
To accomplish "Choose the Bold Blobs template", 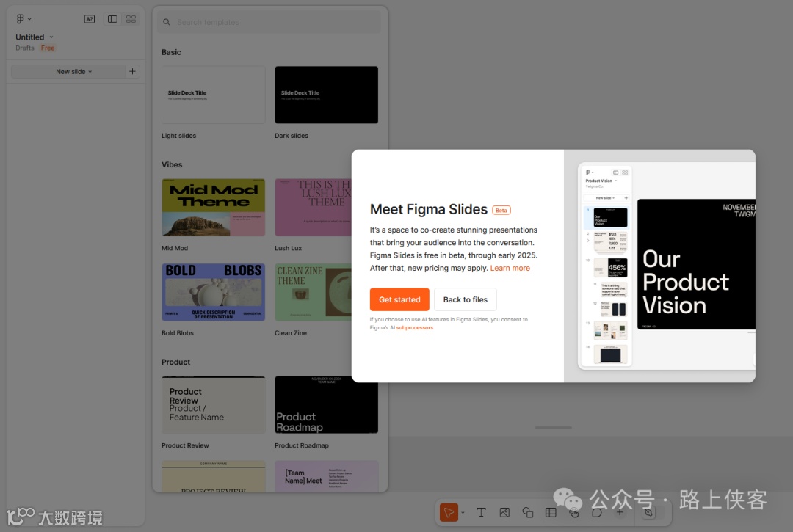I will [214, 292].
